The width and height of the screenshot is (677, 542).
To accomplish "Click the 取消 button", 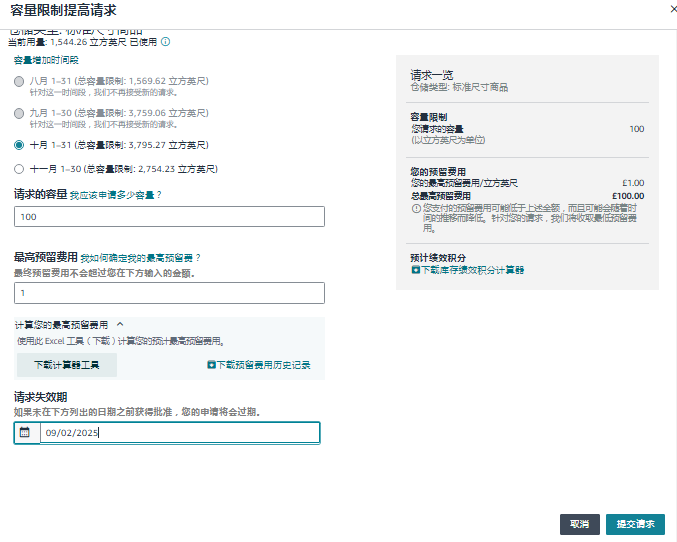I will click(x=579, y=524).
